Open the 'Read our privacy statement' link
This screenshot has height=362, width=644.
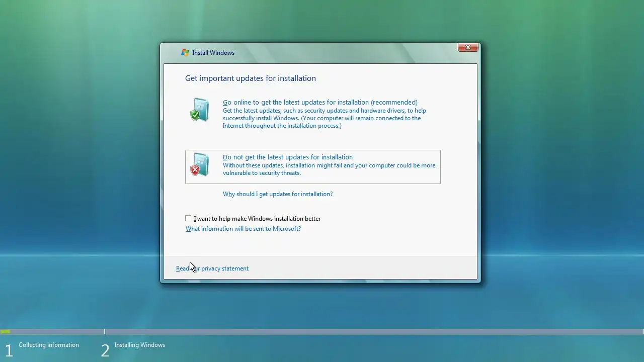pos(212,268)
